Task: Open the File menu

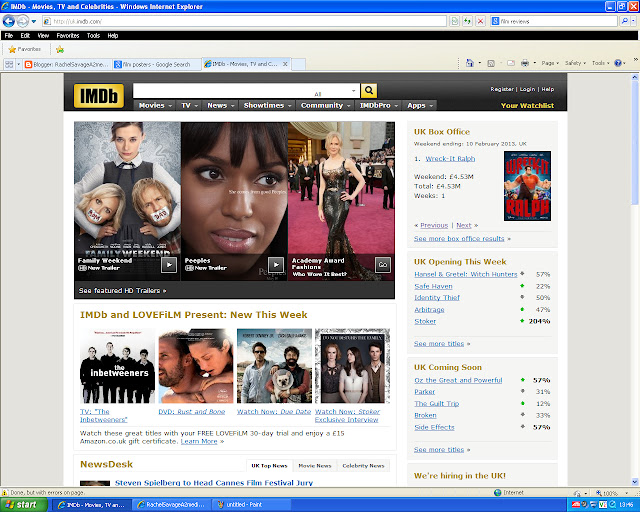Action: click(9, 36)
